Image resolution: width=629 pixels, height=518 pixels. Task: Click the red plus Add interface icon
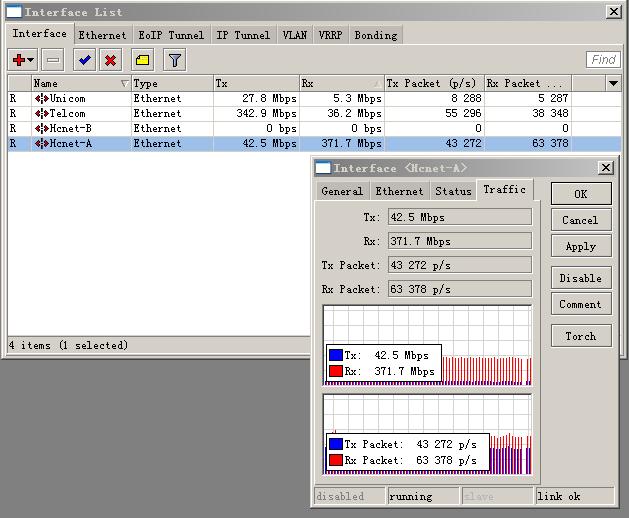pyautogui.click(x=18, y=61)
